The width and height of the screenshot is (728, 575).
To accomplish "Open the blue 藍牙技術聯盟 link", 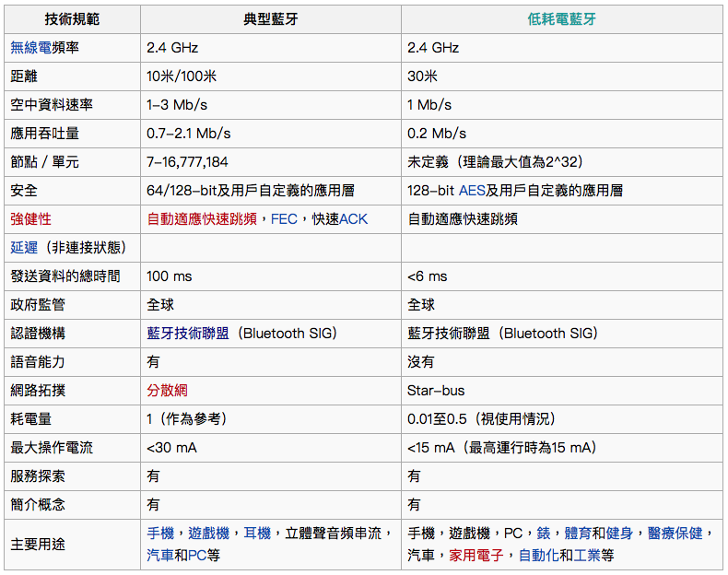I will point(188,334).
